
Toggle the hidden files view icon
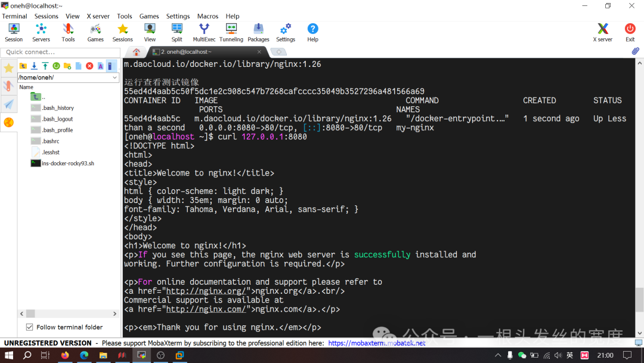point(110,66)
